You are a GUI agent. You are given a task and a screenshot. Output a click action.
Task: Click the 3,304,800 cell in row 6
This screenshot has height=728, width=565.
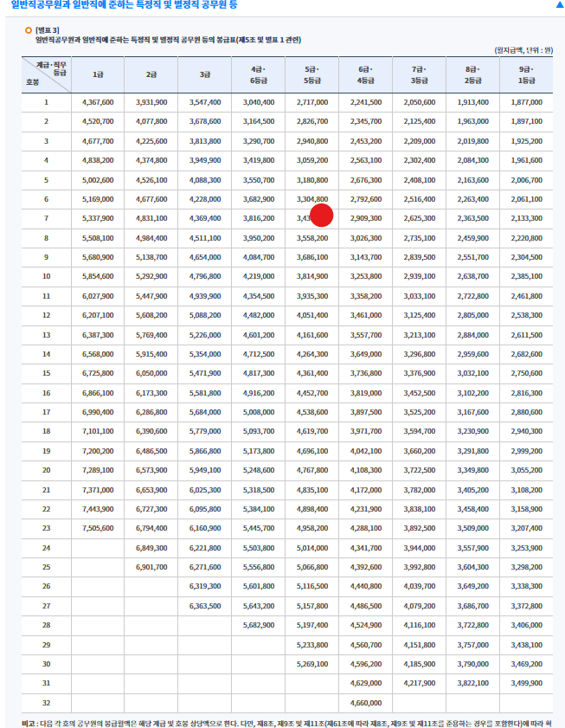pos(312,199)
